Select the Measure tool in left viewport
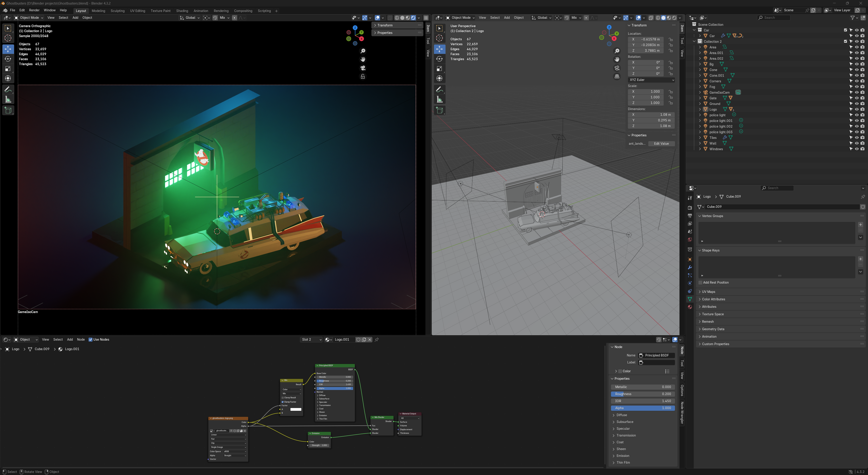The image size is (868, 475). point(8,100)
